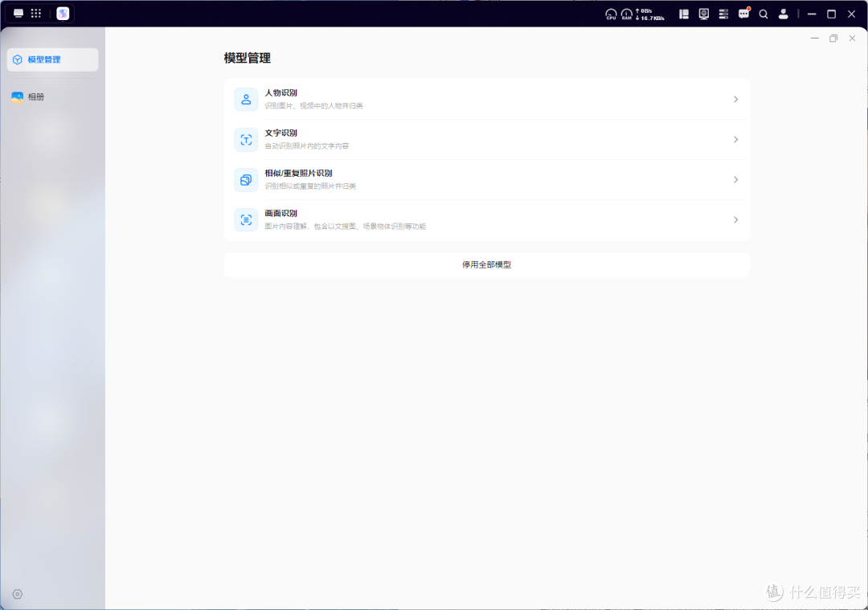Click the running AI app icon in top bar
The height and width of the screenshot is (610, 868).
(x=63, y=14)
